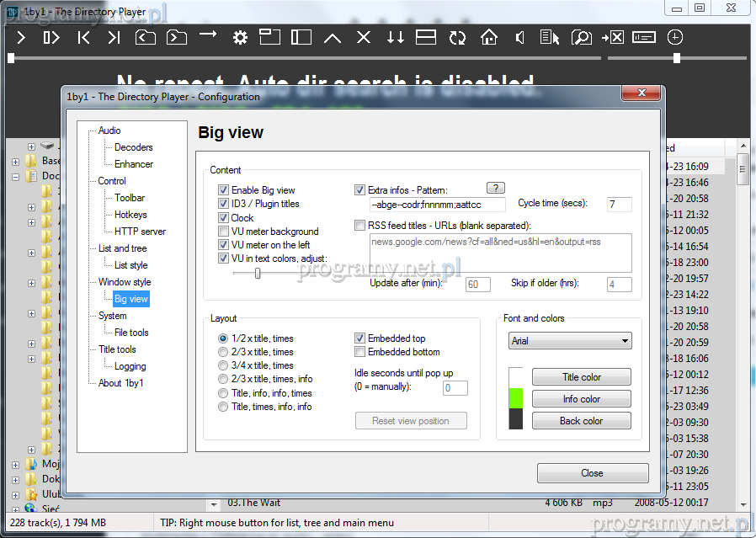Select Hotkeys in configuration tree
This screenshot has width=756, height=538.
(130, 215)
